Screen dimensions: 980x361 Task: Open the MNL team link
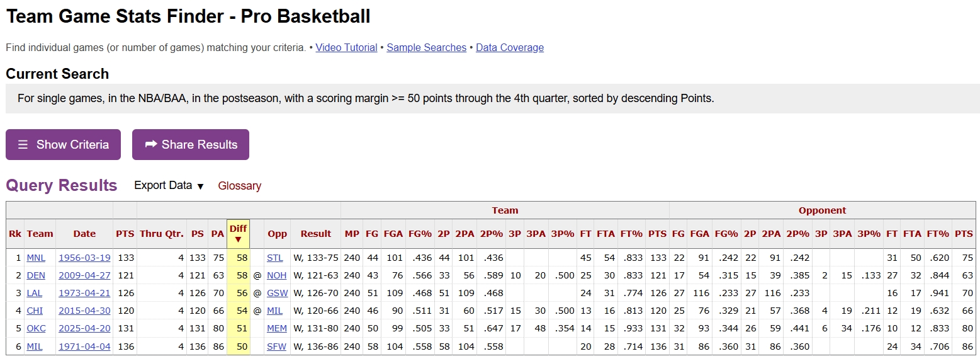(36, 258)
